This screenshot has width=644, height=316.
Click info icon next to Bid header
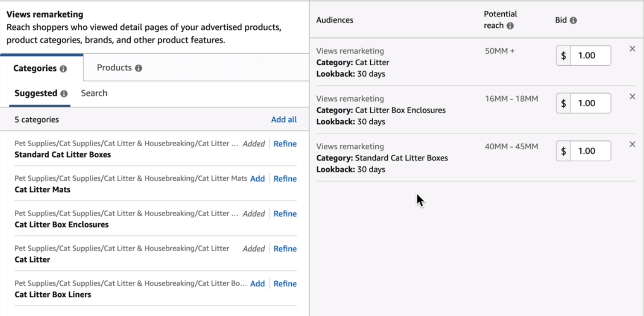tap(573, 20)
